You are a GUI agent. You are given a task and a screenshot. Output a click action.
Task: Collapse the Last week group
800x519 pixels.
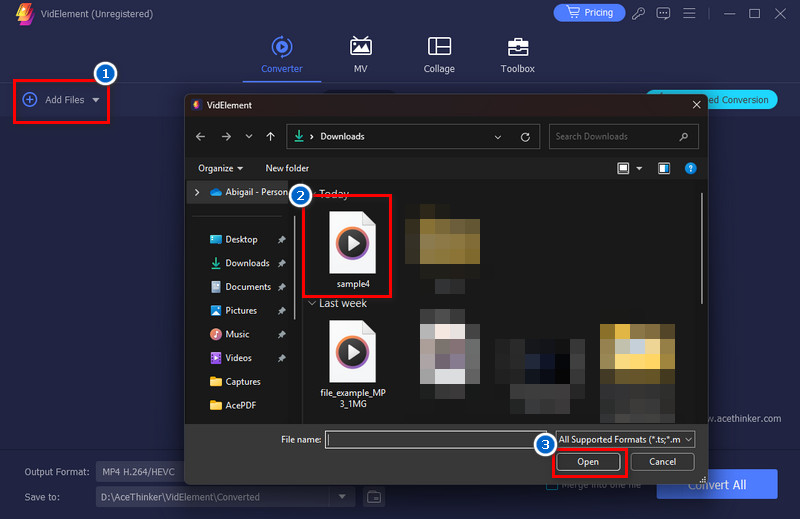(312, 304)
